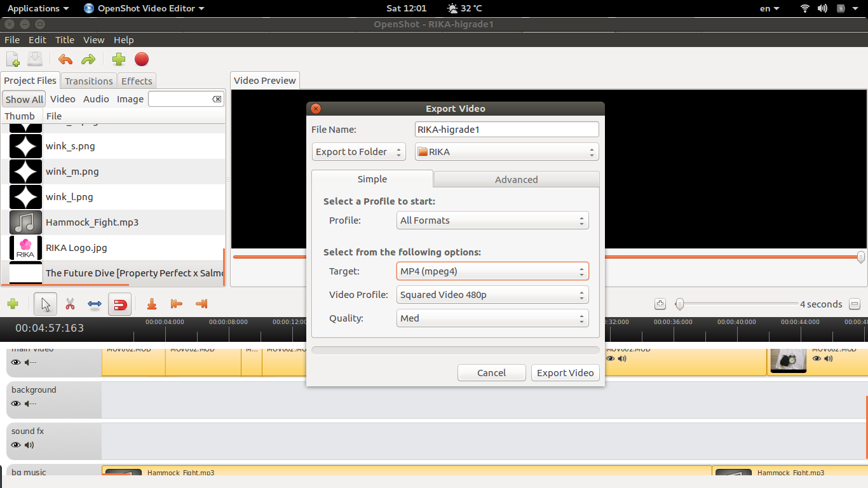Add a track with the timeline green plus icon
The height and width of the screenshot is (488, 868).
(13, 304)
